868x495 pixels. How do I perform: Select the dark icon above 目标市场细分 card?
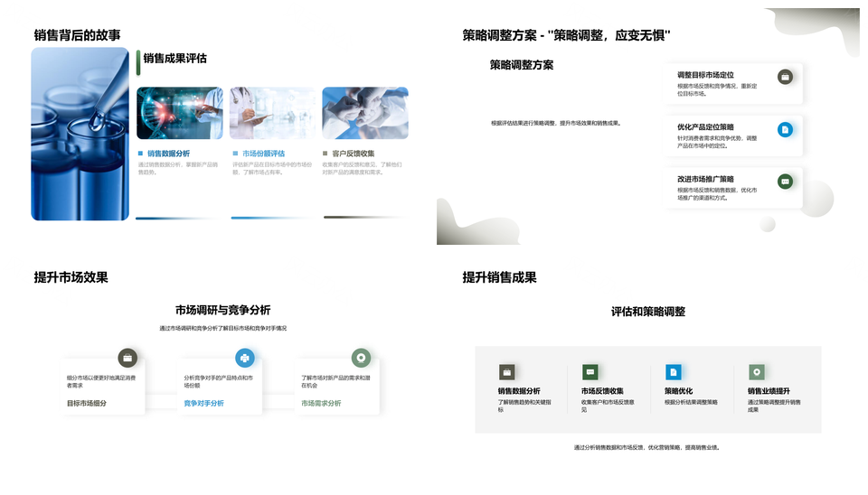coord(127,358)
